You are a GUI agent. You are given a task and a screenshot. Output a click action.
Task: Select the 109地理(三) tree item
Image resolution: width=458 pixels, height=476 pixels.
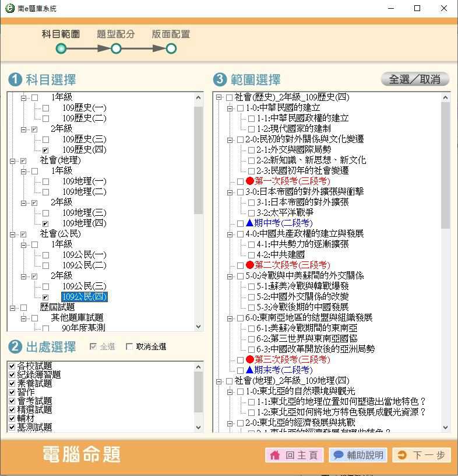84,212
